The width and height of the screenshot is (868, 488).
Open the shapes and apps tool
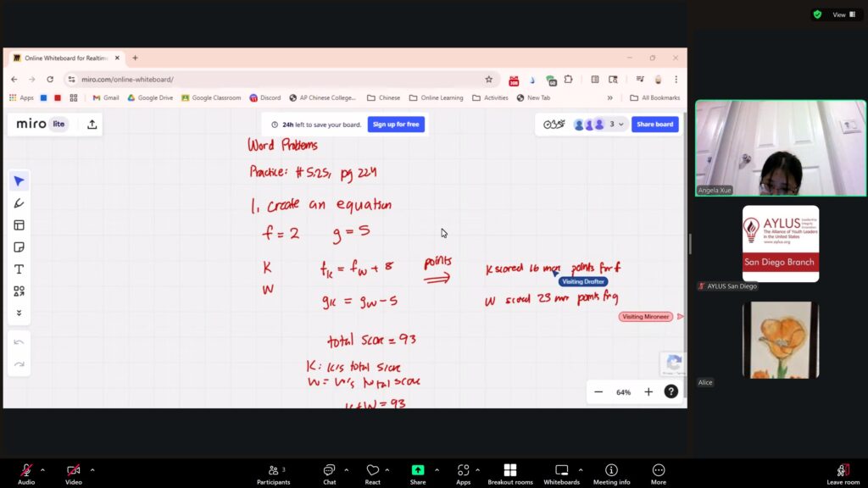point(19,291)
